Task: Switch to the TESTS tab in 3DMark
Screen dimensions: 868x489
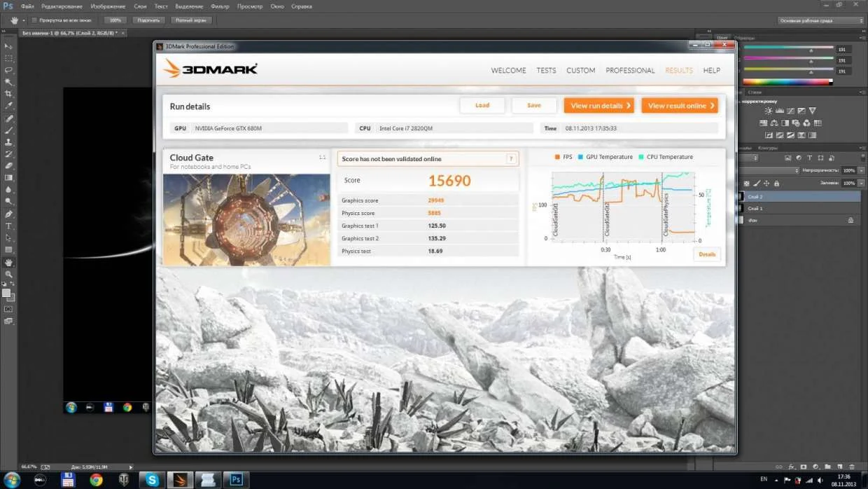Action: 546,70
